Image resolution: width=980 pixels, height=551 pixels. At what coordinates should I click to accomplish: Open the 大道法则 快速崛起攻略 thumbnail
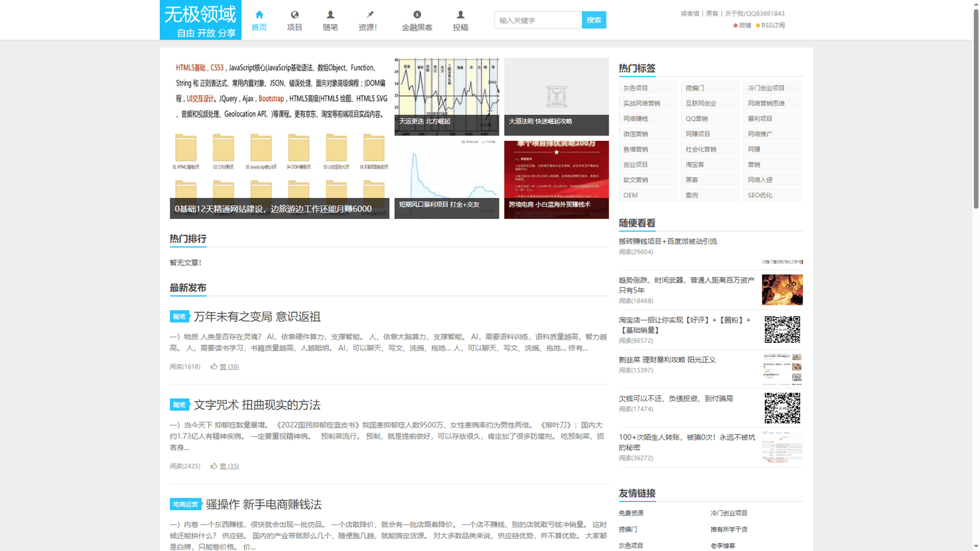[556, 97]
